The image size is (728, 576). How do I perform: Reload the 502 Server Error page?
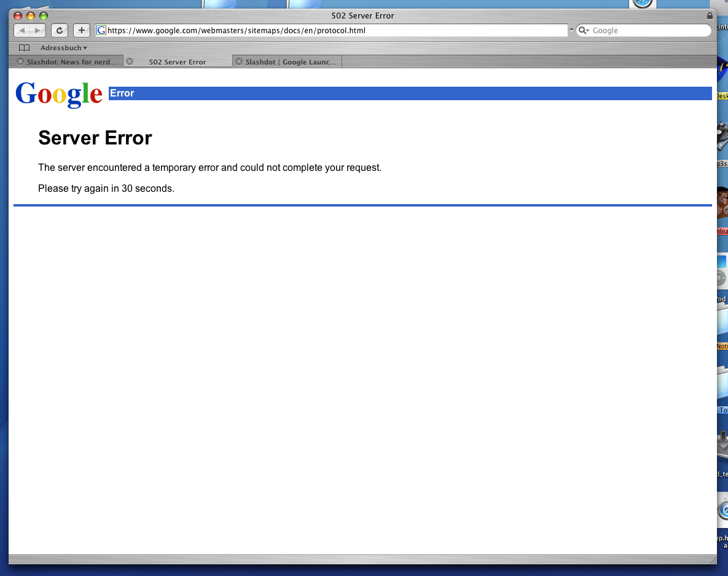(60, 31)
